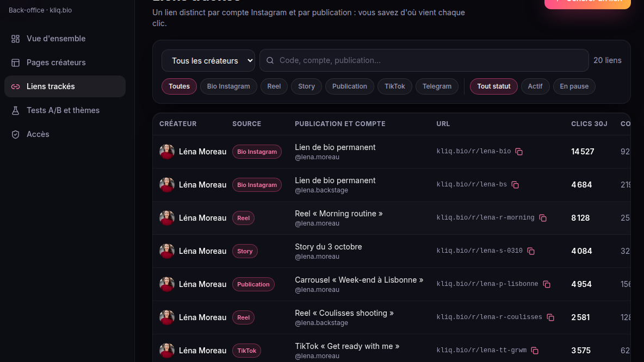
Task: Click Accès shield icon
Action: pos(15,134)
